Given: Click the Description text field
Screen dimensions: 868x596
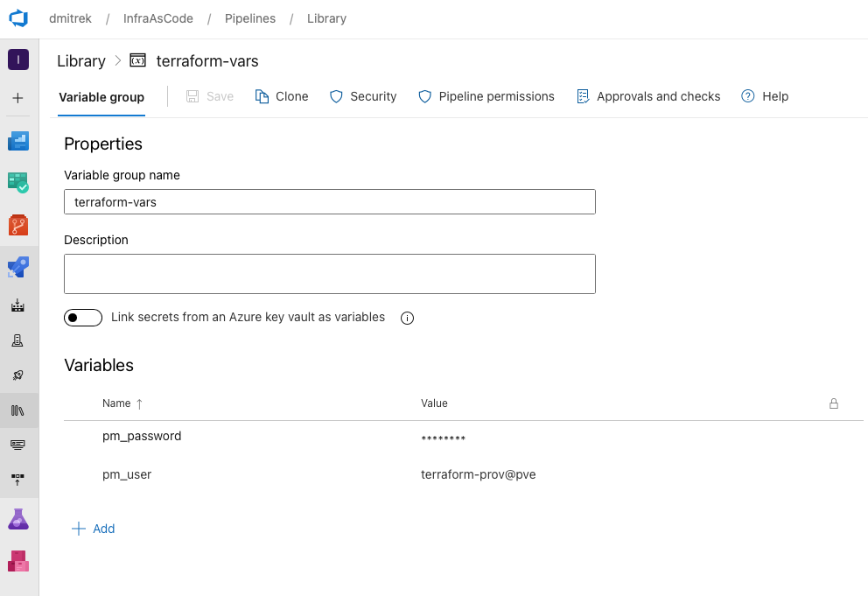Looking at the screenshot, I should click(x=330, y=274).
